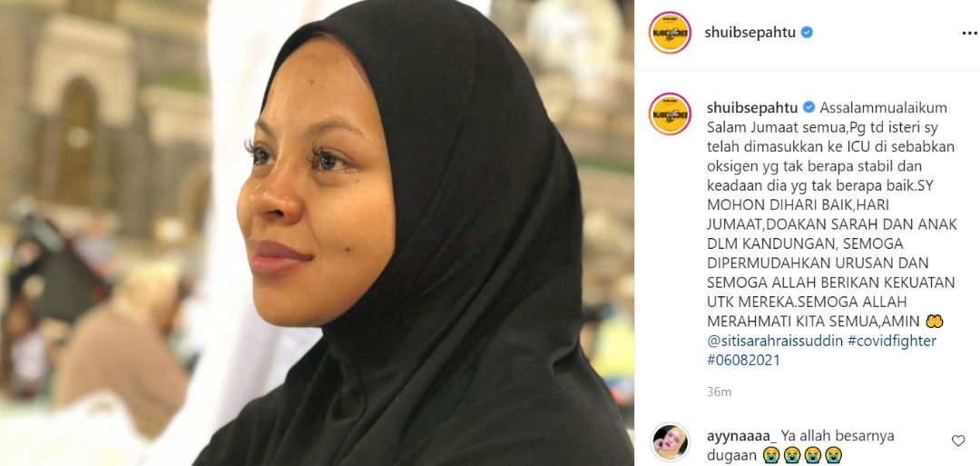Click the verified badge beside header username

pyautogui.click(x=807, y=33)
